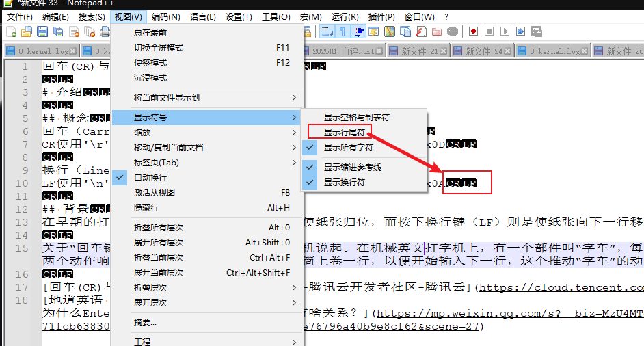Click the Stop Recording macro icon
The height and width of the screenshot is (346, 644).
(489, 31)
